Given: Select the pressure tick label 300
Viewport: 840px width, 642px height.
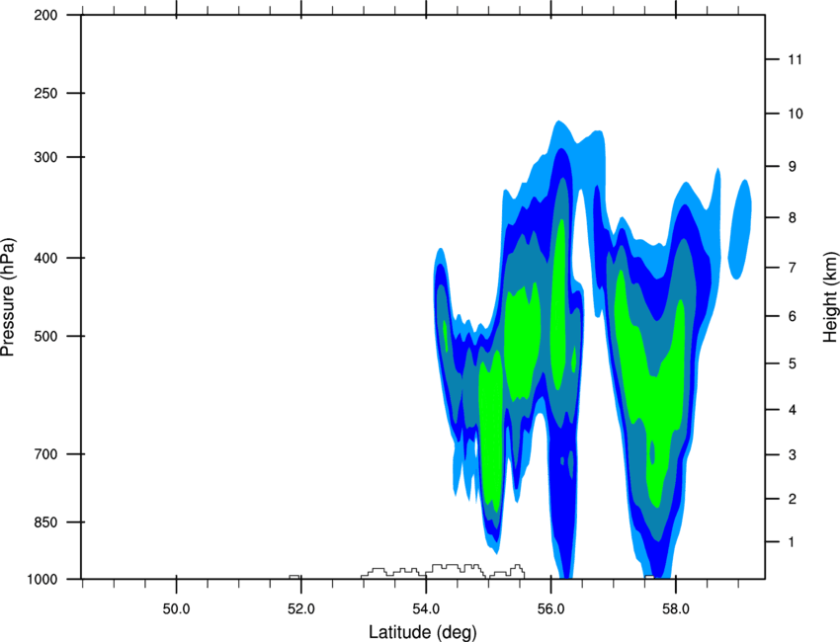Looking at the screenshot, I should coord(45,157).
